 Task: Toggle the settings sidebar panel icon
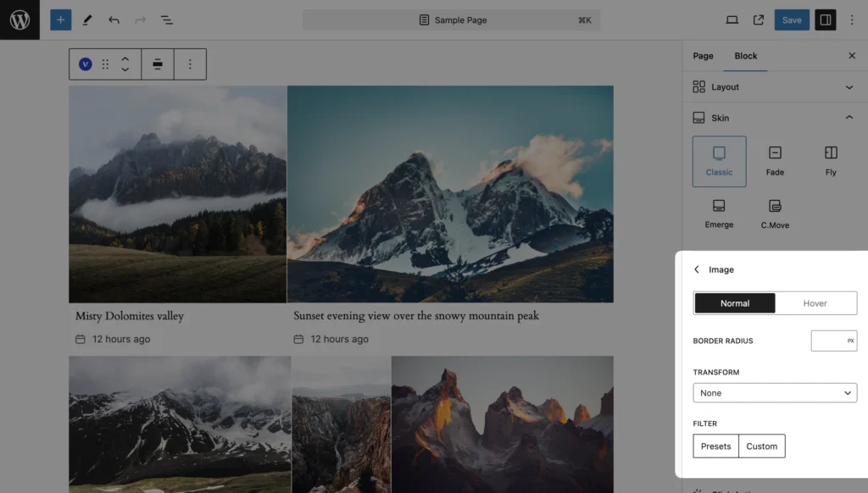pos(825,19)
